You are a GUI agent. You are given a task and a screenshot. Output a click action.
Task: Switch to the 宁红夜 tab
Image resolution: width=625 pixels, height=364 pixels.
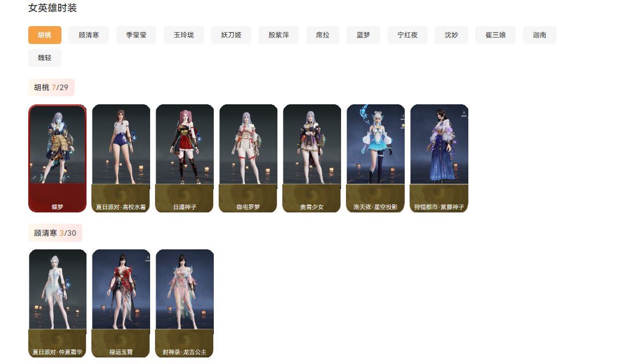[x=407, y=35]
